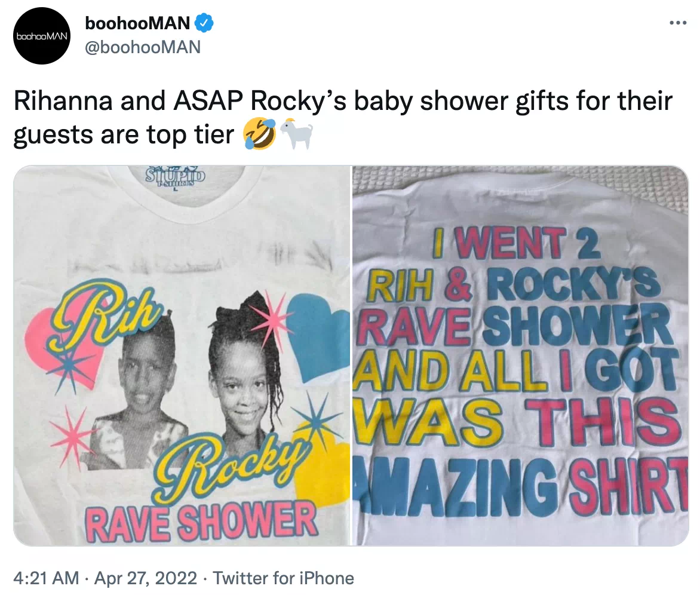Click the 4:21 AM timestamp
The width and height of the screenshot is (700, 595).
pos(47,578)
